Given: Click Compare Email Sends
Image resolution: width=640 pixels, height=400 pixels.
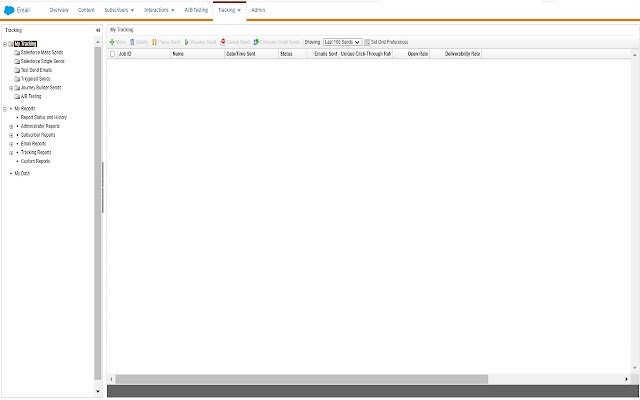Looking at the screenshot, I should (x=277, y=42).
